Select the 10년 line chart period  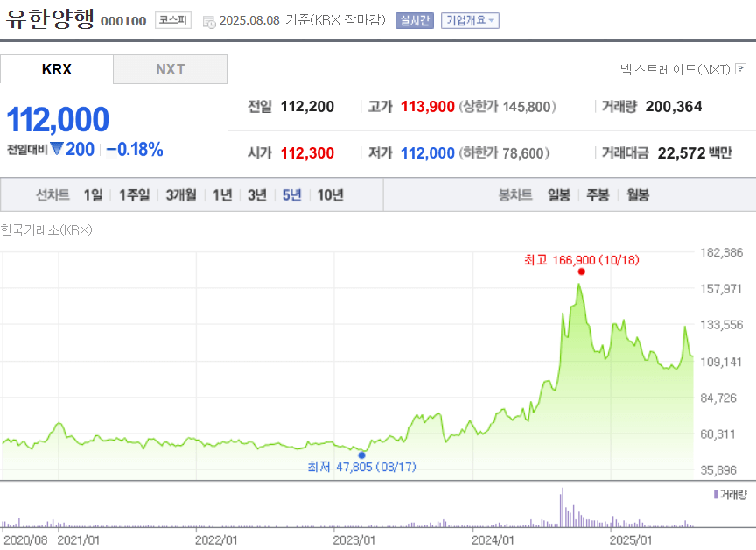point(330,195)
